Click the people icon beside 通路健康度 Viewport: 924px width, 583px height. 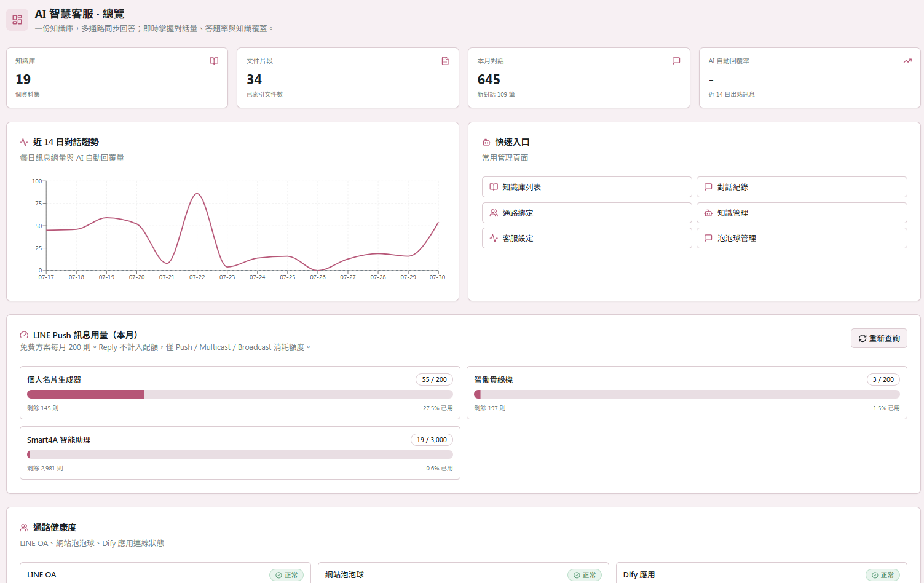coord(24,528)
